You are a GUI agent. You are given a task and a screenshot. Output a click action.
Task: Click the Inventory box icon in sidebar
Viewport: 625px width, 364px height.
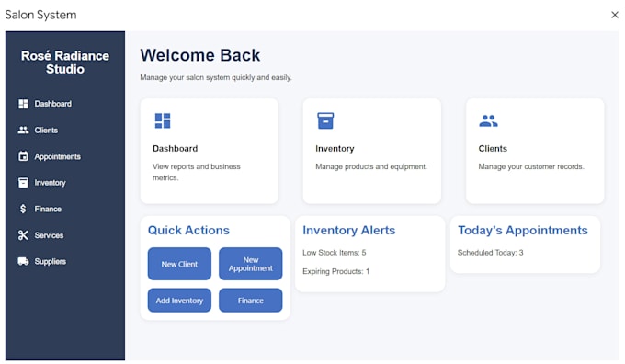pyautogui.click(x=23, y=183)
